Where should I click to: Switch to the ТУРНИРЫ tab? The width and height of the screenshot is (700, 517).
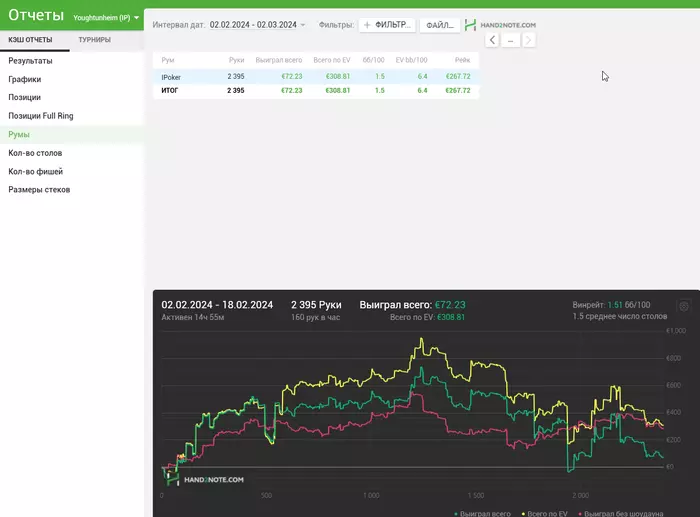95,40
